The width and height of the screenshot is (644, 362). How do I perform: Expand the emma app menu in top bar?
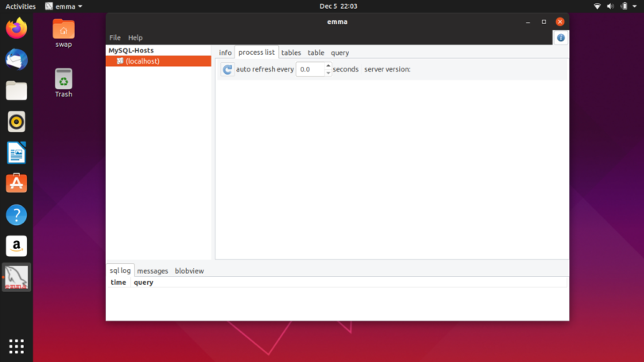click(x=64, y=6)
